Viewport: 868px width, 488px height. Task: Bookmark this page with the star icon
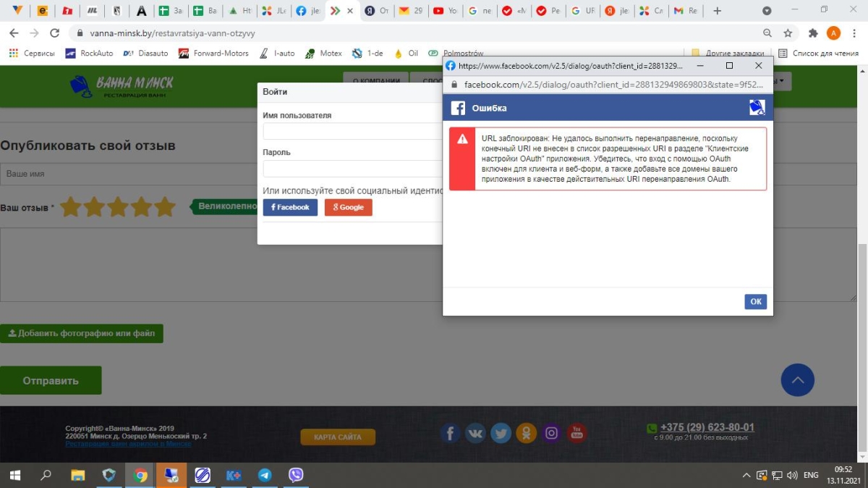[788, 33]
